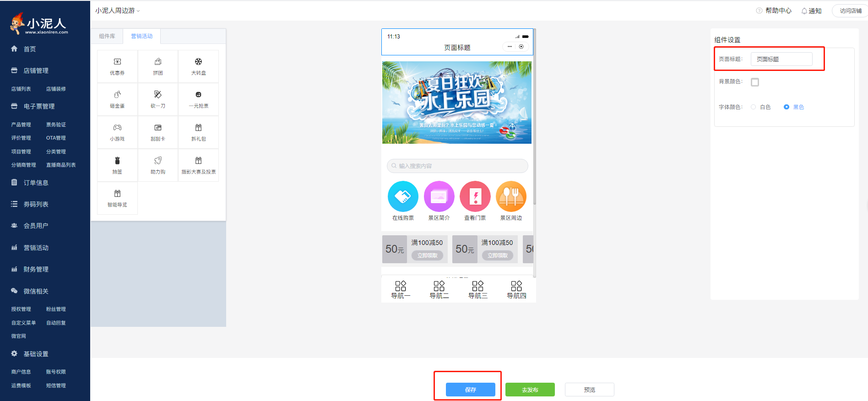Select the 拼团 group-buy component
The height and width of the screenshot is (401, 868).
[x=158, y=66]
